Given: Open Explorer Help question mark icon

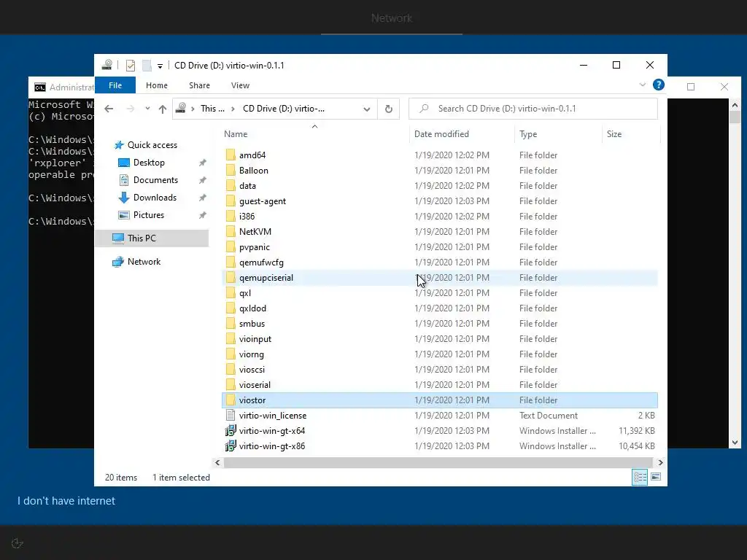Looking at the screenshot, I should [x=659, y=85].
